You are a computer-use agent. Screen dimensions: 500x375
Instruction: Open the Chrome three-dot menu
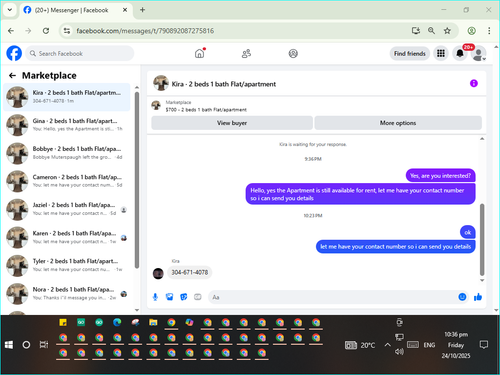click(489, 31)
